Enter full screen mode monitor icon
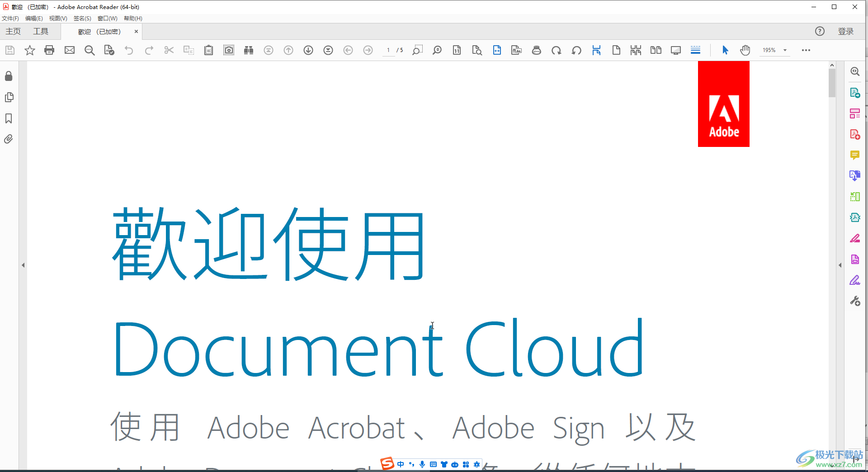 point(676,50)
